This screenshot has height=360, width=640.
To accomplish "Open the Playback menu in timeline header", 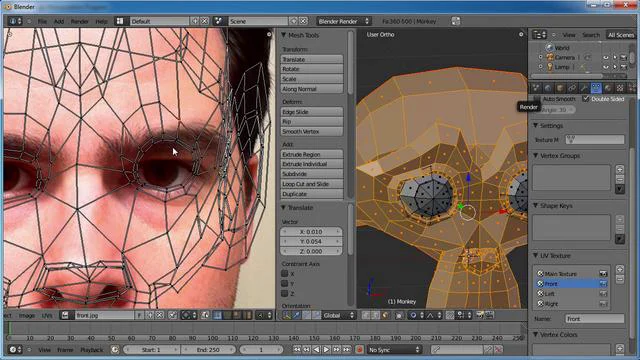I will click(x=92, y=350).
